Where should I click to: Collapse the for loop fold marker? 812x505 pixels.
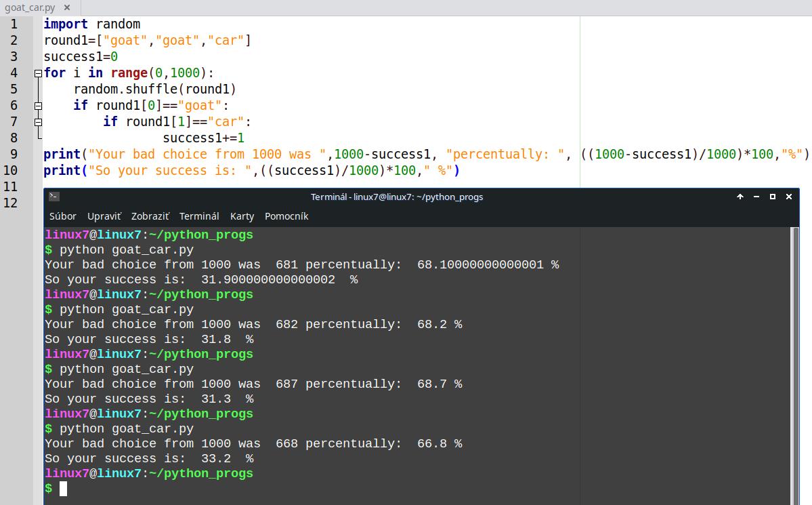(x=39, y=73)
